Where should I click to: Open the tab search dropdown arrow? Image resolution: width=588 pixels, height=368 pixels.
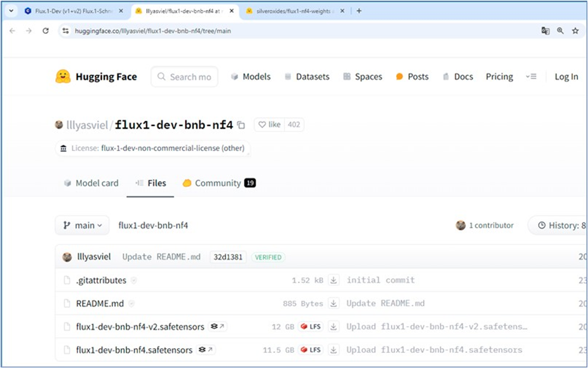[x=11, y=11]
